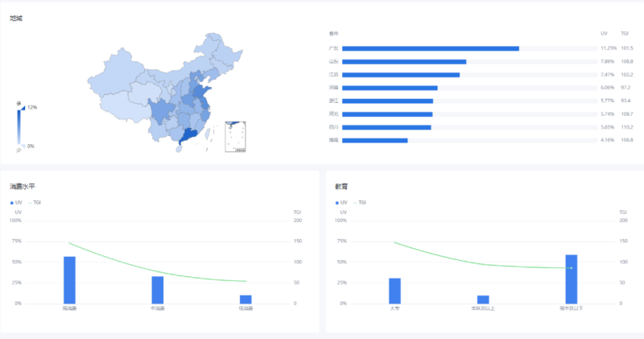The image size is (644, 339).
Task: Select Hainan island on the map
Action: [179, 149]
